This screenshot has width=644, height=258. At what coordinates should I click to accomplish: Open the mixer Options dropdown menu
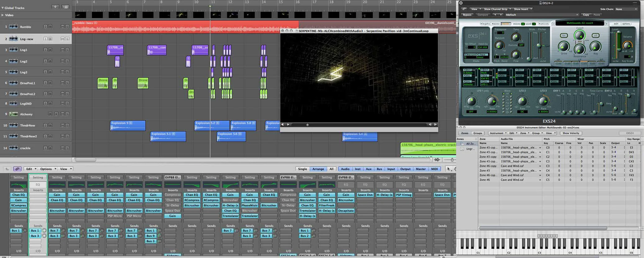(48, 169)
